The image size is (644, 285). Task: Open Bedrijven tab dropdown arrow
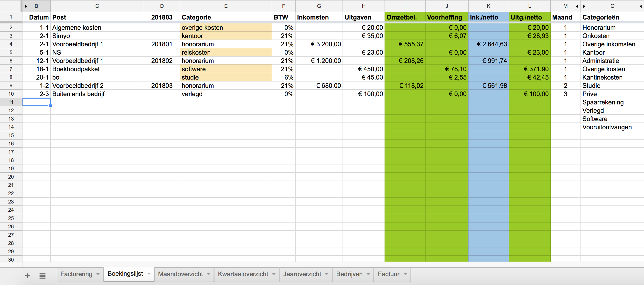[368, 274]
